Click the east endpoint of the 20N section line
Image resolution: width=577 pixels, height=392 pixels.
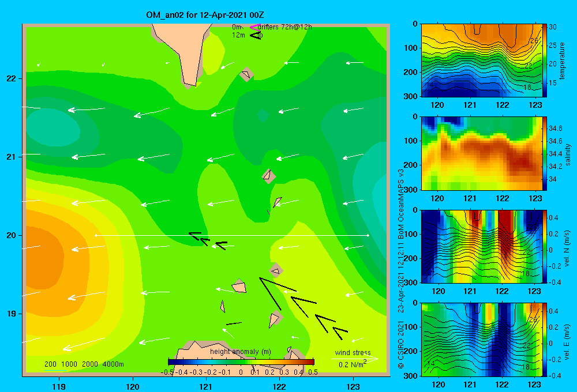pyautogui.click(x=368, y=235)
